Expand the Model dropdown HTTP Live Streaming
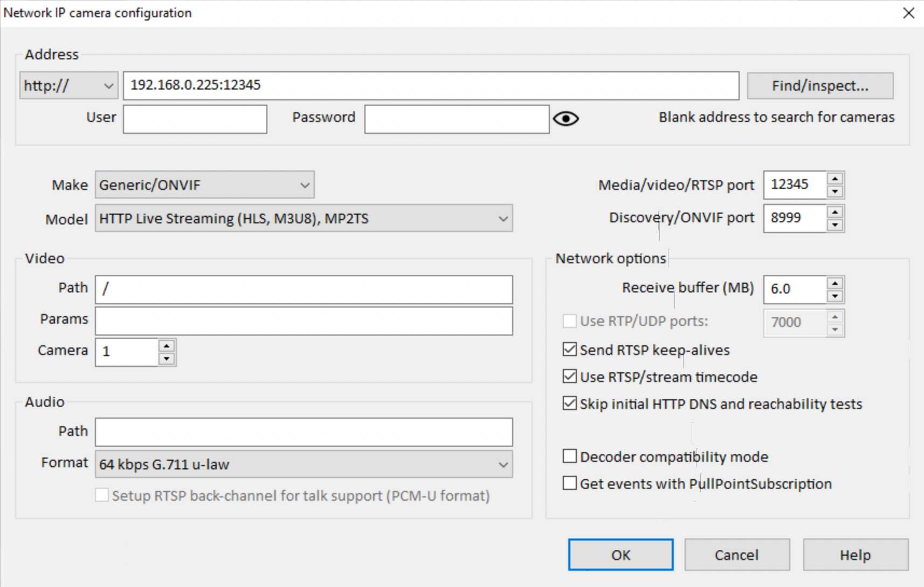 click(x=304, y=219)
